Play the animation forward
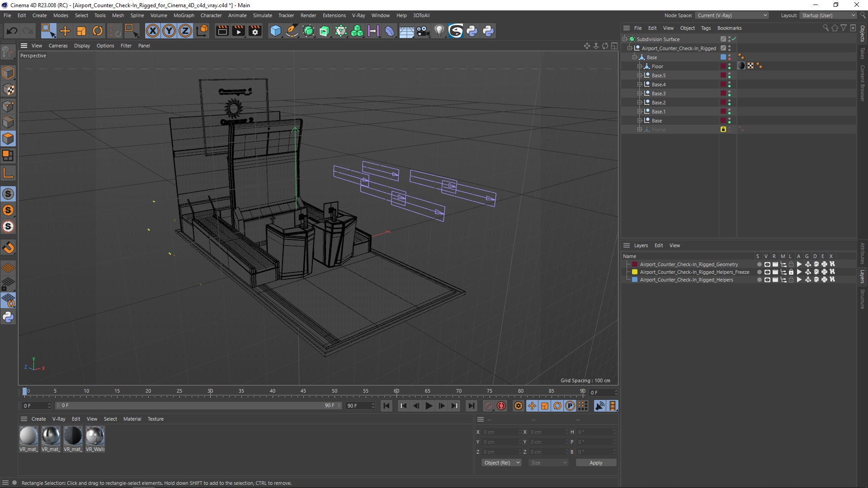The height and width of the screenshot is (488, 868). (x=429, y=406)
